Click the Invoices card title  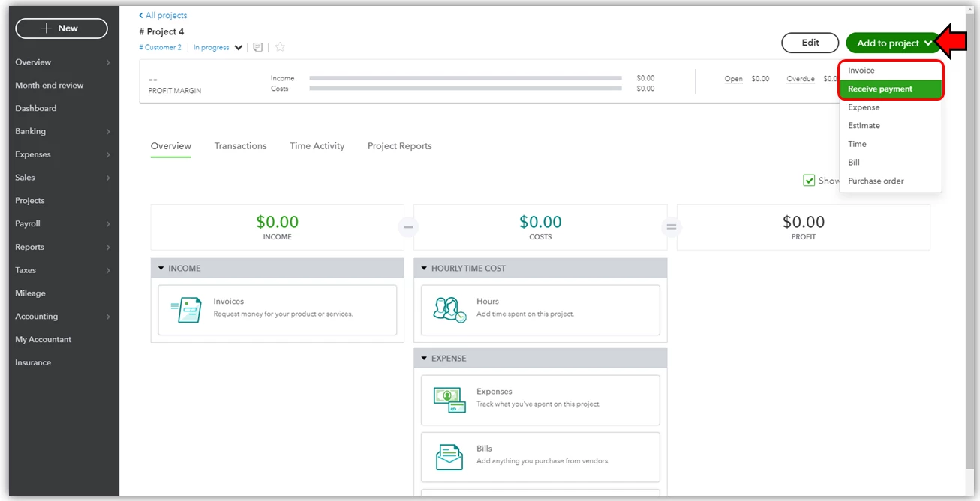pos(229,301)
